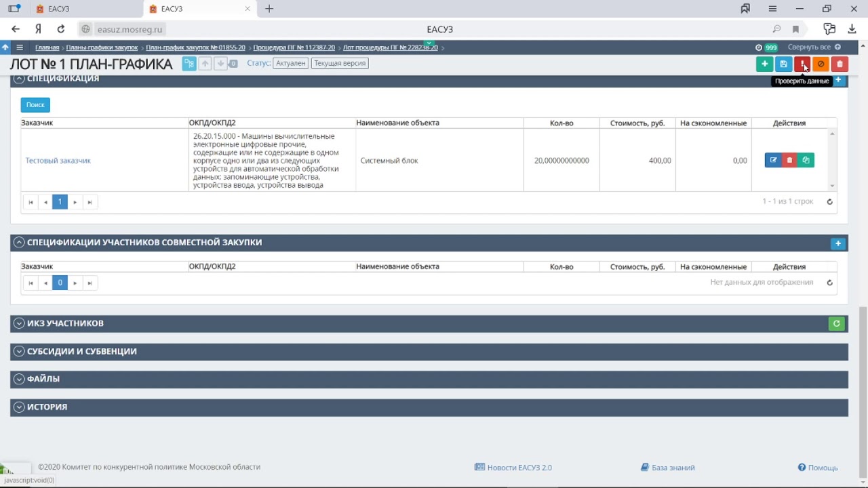The height and width of the screenshot is (488, 868).
Task: Collapse the Спецификация section
Action: (19, 79)
